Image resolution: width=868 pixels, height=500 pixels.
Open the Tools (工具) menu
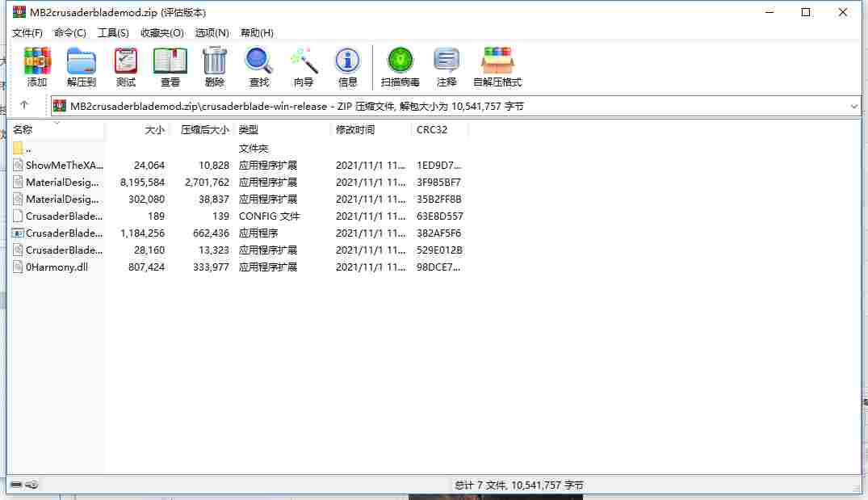[113, 32]
